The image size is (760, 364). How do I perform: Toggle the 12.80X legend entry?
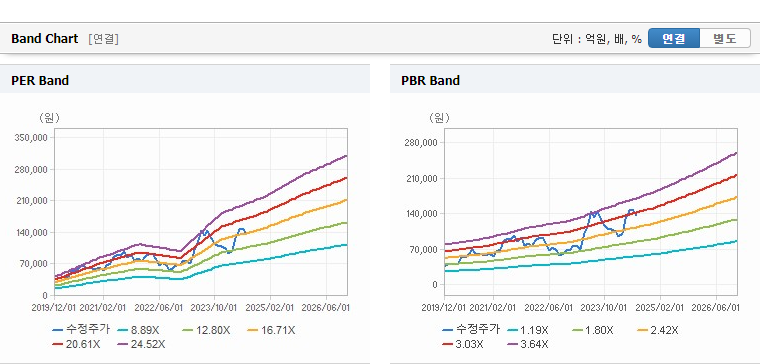point(206,330)
